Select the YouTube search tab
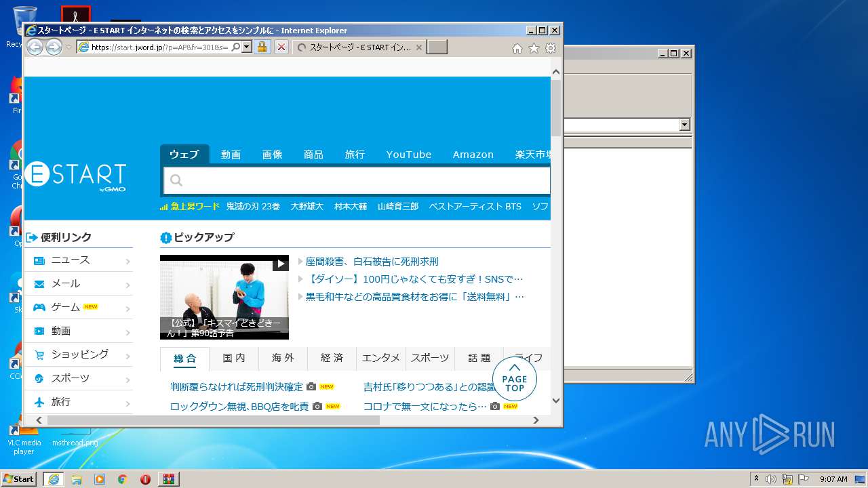The image size is (868, 488). (409, 155)
